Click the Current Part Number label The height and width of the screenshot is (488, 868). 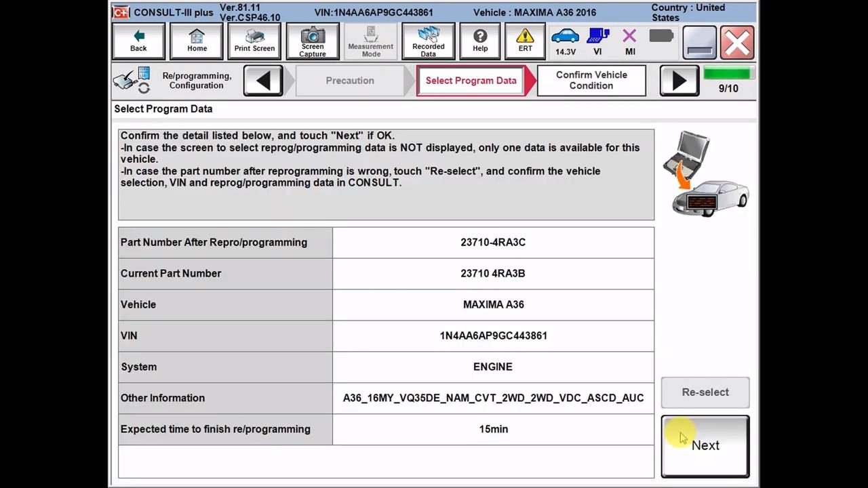coord(225,273)
